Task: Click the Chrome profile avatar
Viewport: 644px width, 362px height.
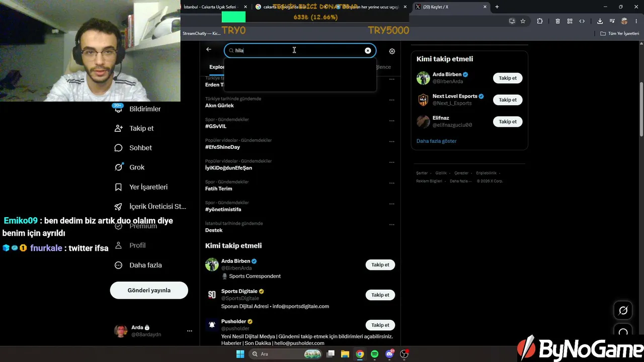Action: click(624, 21)
